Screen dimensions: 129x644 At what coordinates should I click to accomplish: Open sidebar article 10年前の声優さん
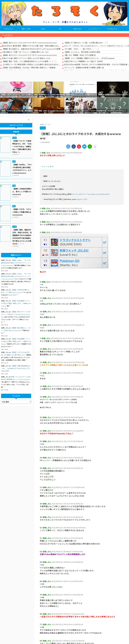[22, 191]
